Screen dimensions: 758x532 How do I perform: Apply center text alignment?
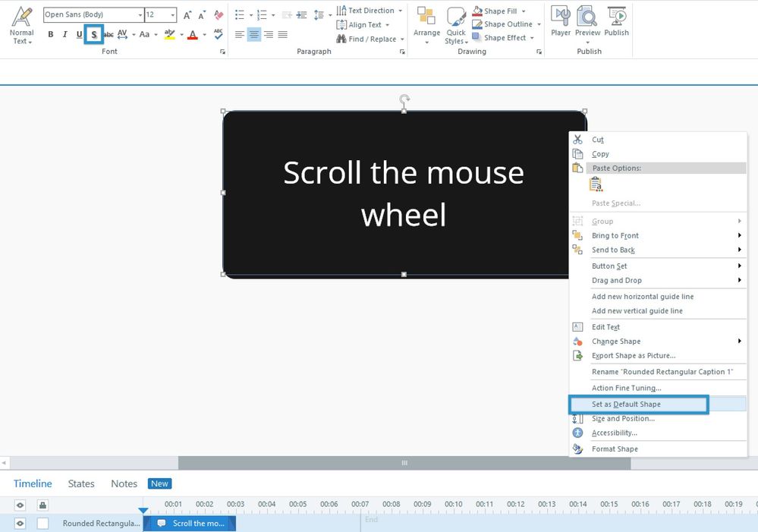(x=253, y=35)
